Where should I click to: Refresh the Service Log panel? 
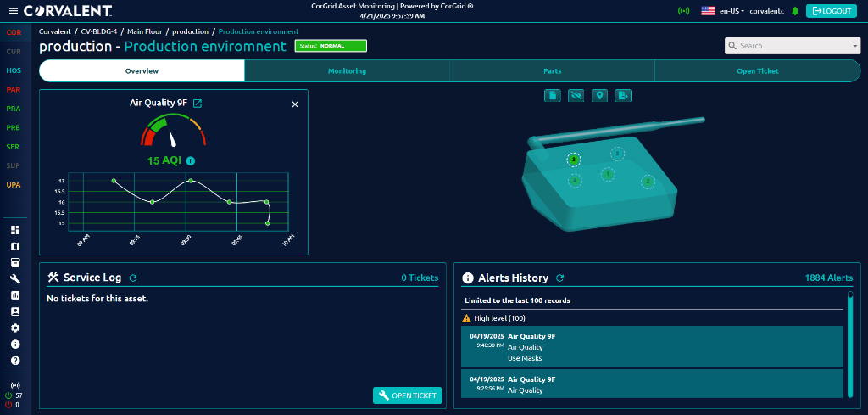pos(133,278)
